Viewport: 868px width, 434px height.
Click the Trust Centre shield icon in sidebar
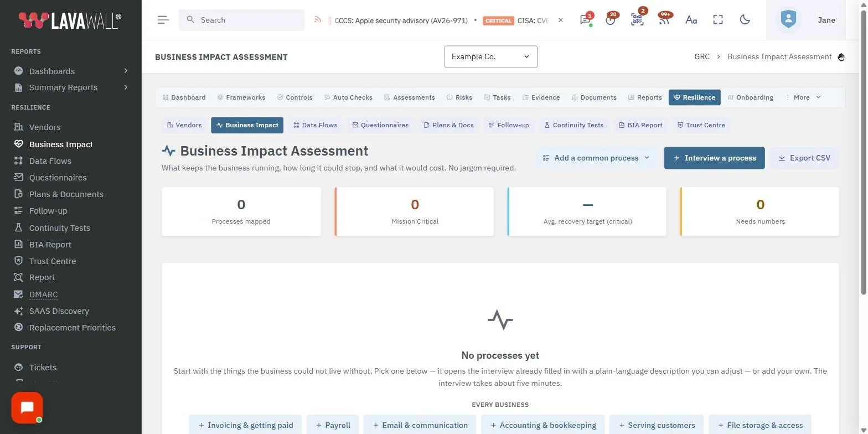click(x=19, y=261)
